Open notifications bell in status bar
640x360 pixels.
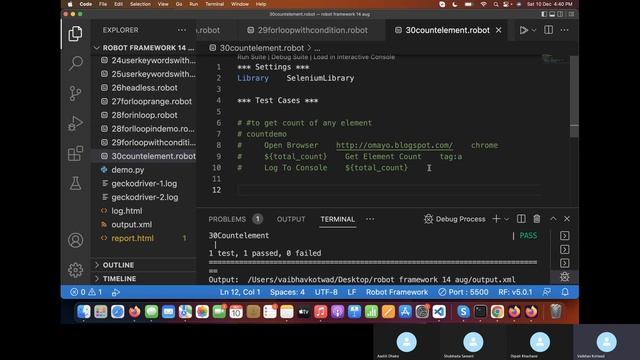pos(565,292)
